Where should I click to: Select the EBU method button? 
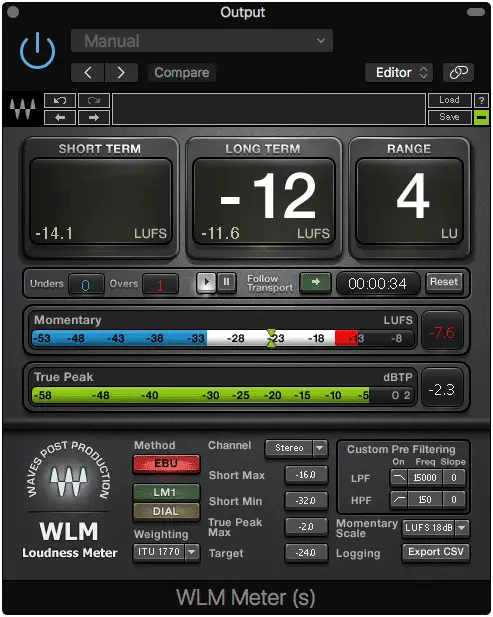tap(166, 464)
